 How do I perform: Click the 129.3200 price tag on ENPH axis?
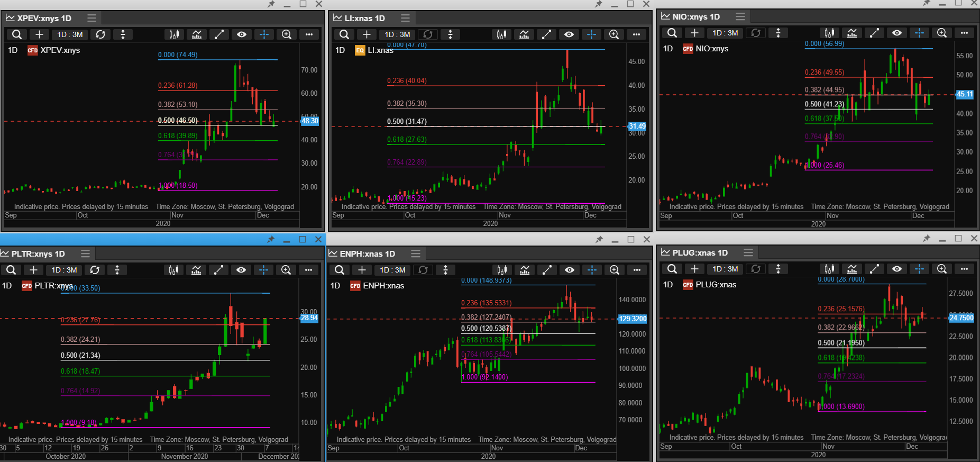[x=633, y=319]
